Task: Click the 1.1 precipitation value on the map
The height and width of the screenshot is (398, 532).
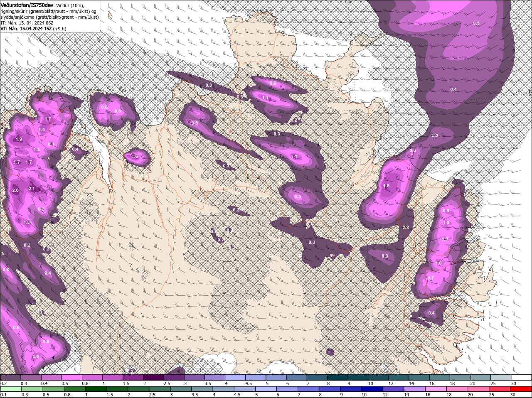Action: (266, 98)
